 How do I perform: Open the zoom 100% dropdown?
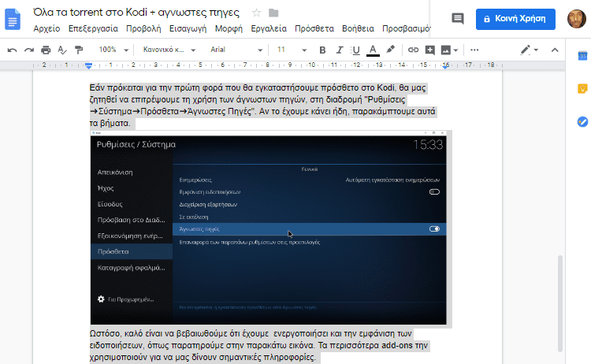[x=113, y=50]
